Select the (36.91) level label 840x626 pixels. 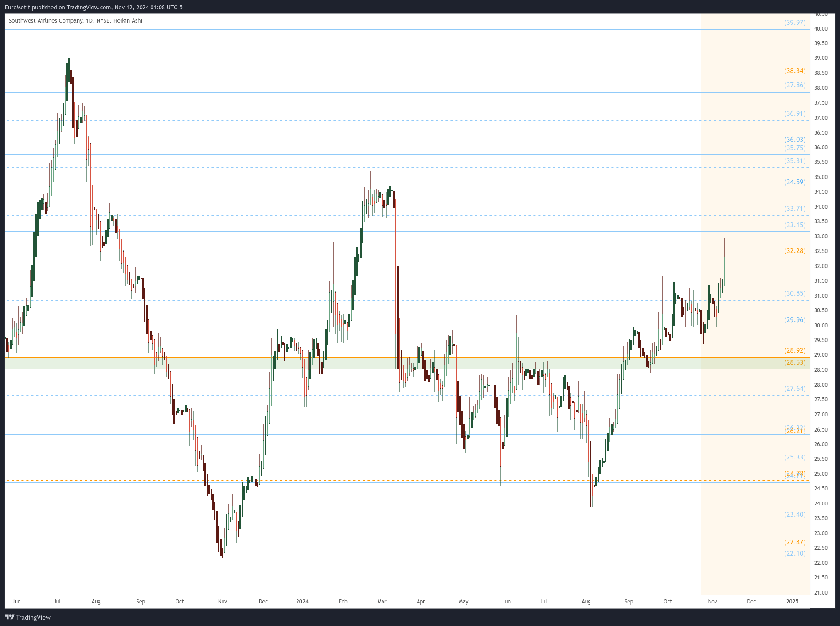[x=795, y=113]
